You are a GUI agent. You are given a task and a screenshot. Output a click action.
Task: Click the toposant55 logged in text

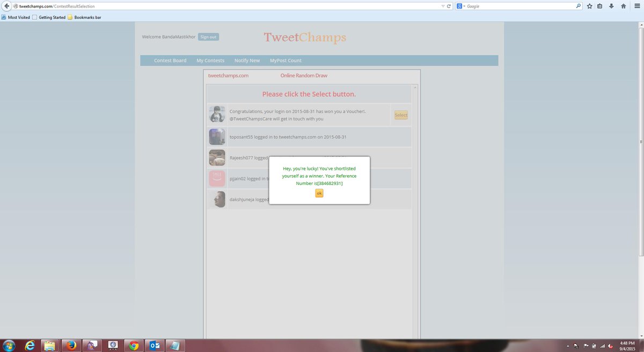pos(288,137)
